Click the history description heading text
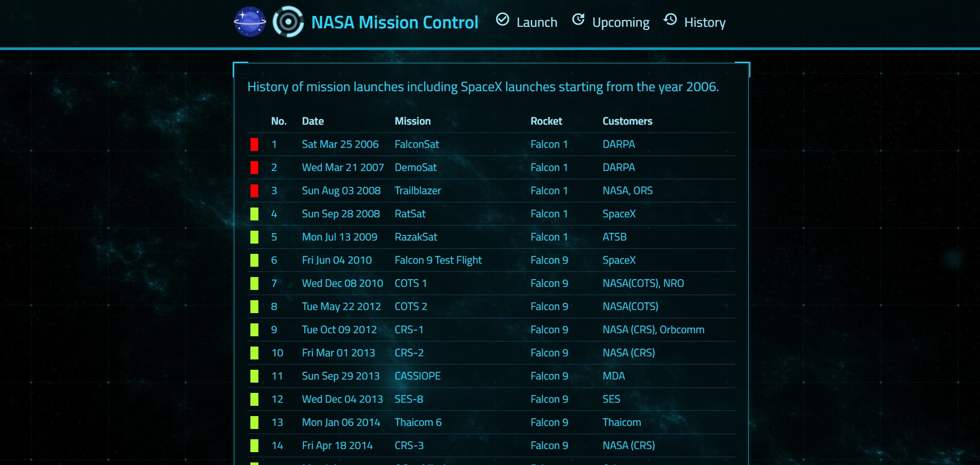980x465 pixels. (x=483, y=87)
